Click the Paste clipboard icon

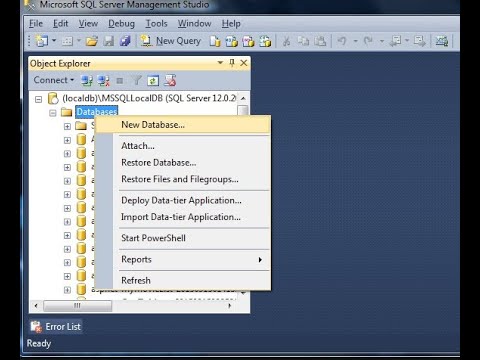[320, 41]
